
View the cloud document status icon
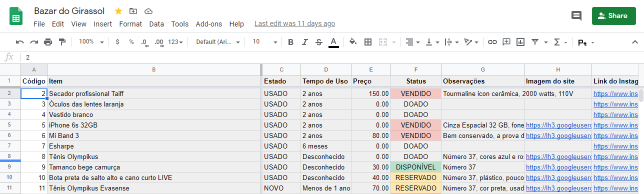click(148, 11)
